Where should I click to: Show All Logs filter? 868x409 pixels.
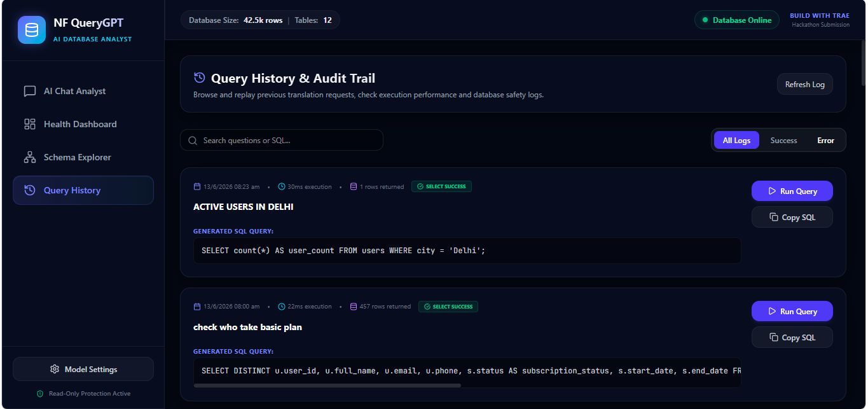click(736, 141)
